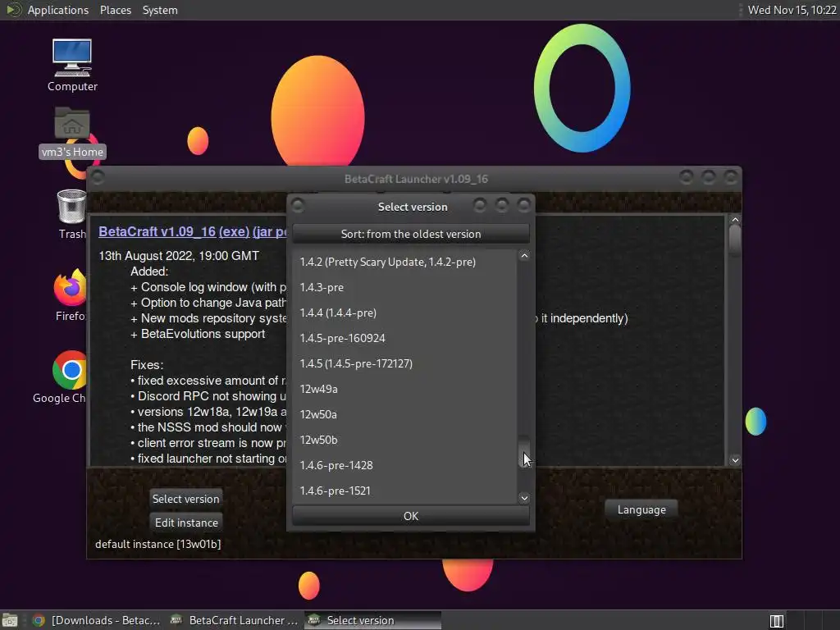Image resolution: width=840 pixels, height=630 pixels.
Task: Close the Select version dialog
Action: 524,205
